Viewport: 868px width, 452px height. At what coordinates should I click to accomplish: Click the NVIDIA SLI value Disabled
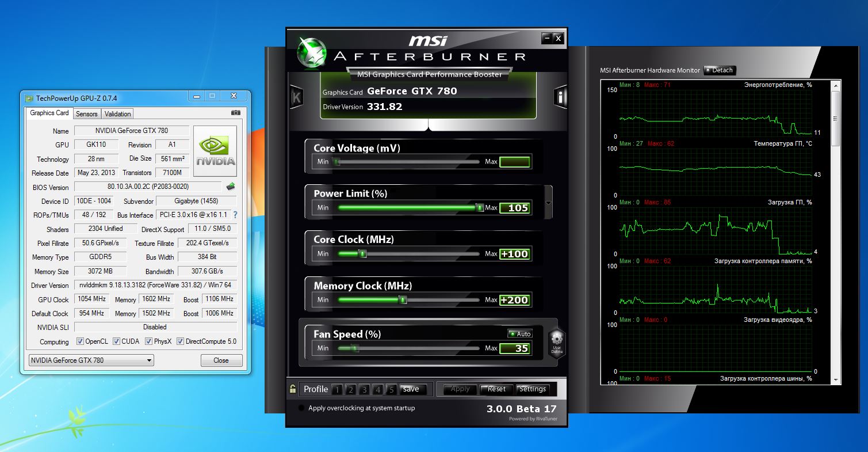click(155, 327)
